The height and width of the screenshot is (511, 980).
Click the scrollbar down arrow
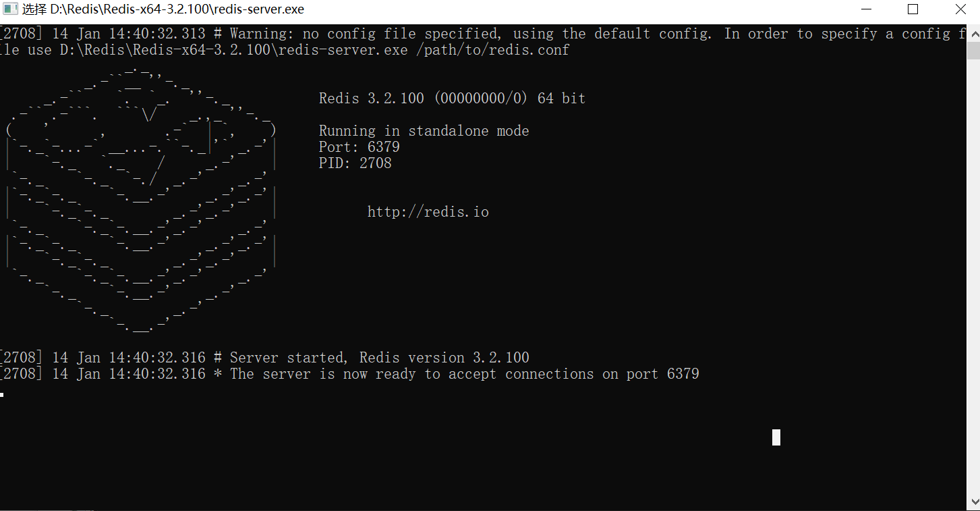click(x=973, y=503)
